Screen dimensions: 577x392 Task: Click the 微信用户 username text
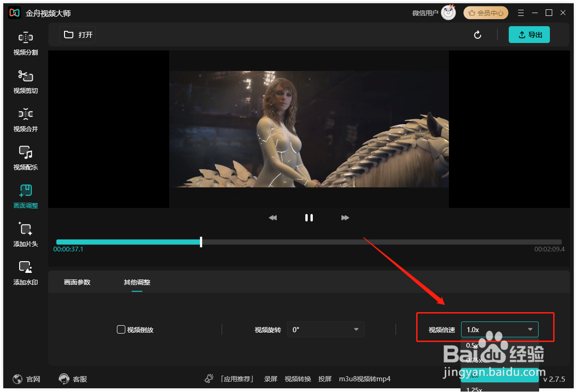click(x=425, y=13)
